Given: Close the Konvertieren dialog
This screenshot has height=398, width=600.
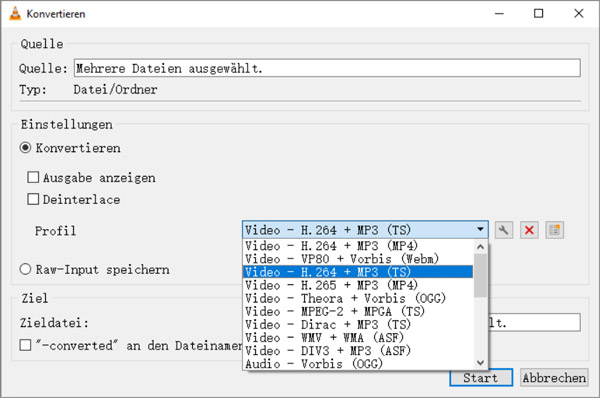Looking at the screenshot, I should click(x=579, y=13).
